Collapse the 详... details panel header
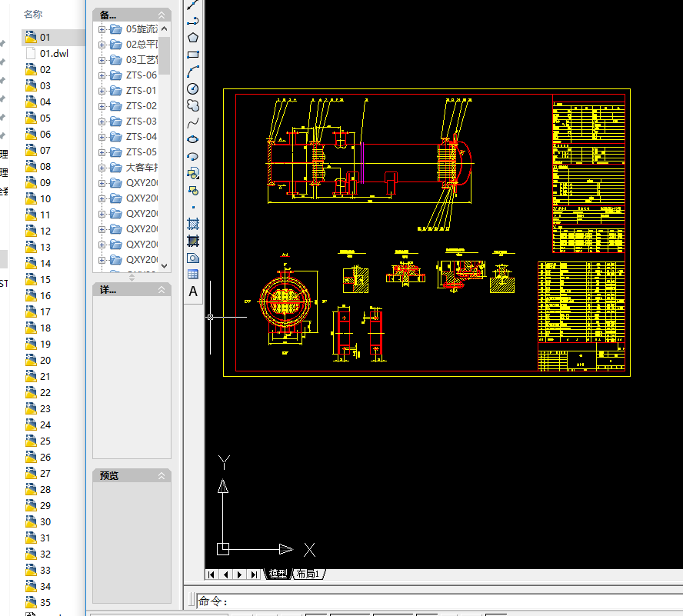 pos(162,290)
